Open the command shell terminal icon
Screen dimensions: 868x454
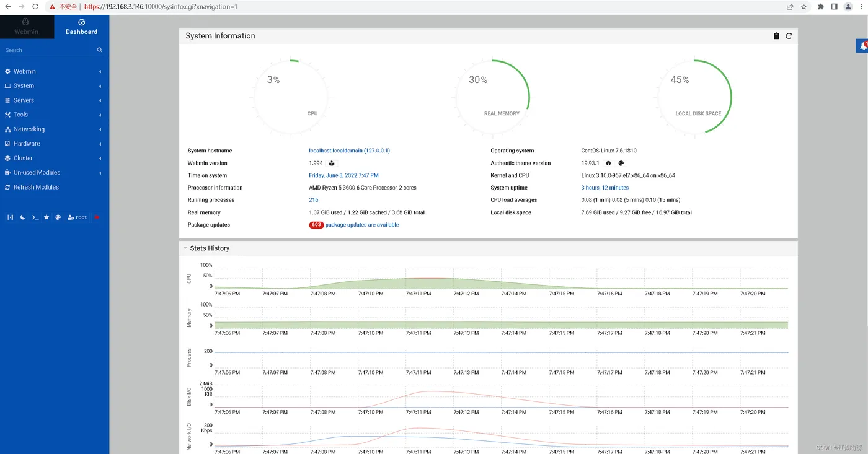[x=35, y=217]
